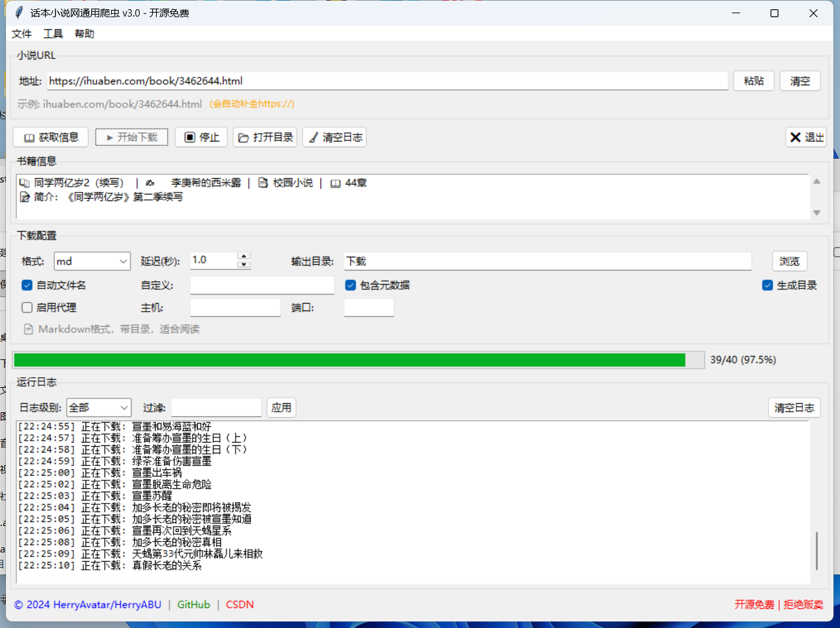Click the 粘贴 button
Screen dimensions: 840x628
coord(754,81)
